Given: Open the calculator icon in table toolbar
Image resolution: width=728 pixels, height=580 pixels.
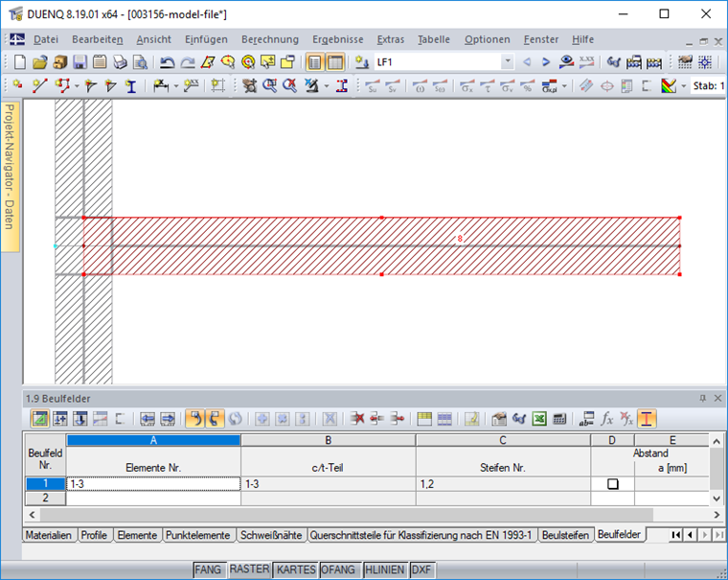Looking at the screenshot, I should (559, 419).
